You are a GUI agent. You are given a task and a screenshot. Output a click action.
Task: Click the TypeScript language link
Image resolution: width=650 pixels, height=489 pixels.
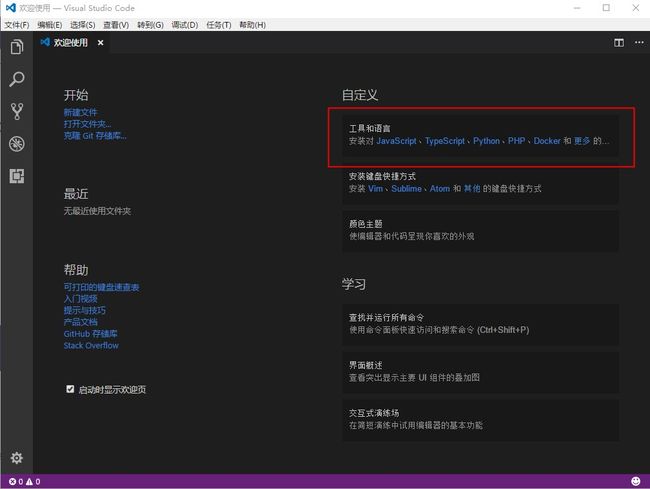(x=445, y=141)
